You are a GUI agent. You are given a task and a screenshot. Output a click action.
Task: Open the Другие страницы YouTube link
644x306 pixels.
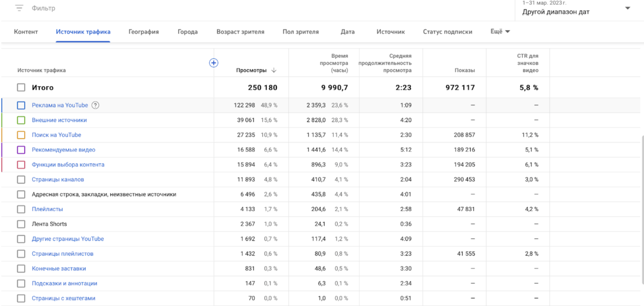coord(68,239)
